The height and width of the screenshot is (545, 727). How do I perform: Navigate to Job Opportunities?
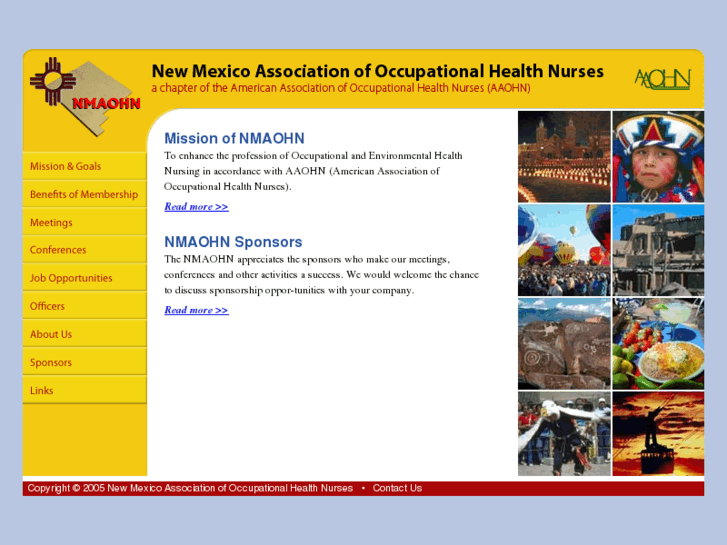click(x=71, y=278)
